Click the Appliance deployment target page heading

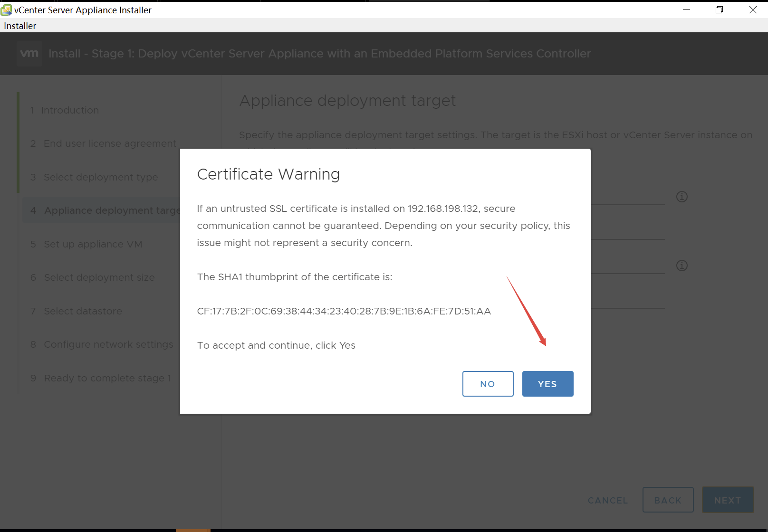point(347,101)
